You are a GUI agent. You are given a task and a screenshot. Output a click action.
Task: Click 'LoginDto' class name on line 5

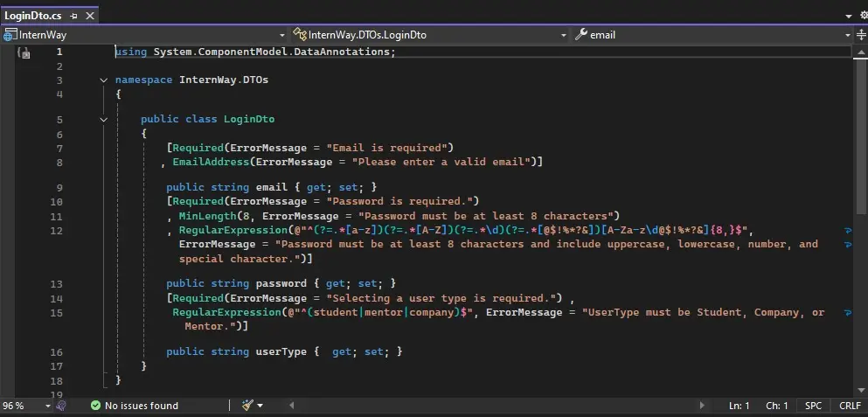click(x=249, y=119)
